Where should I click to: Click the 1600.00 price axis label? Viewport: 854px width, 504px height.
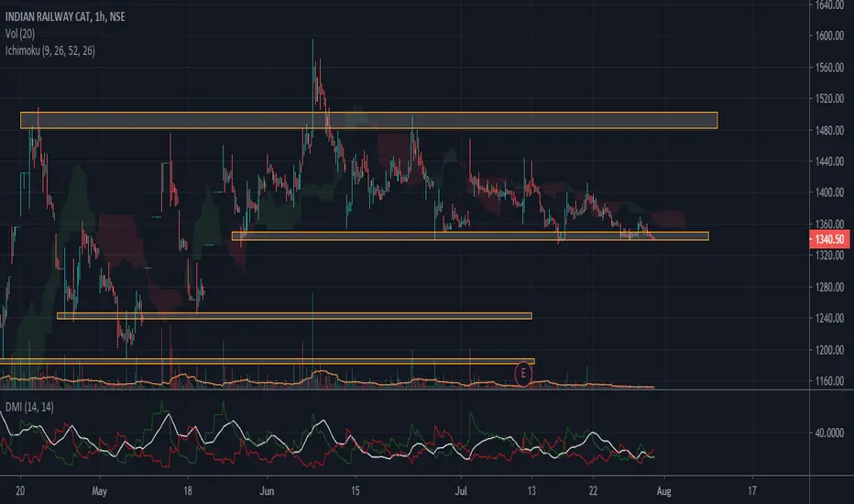click(x=829, y=36)
